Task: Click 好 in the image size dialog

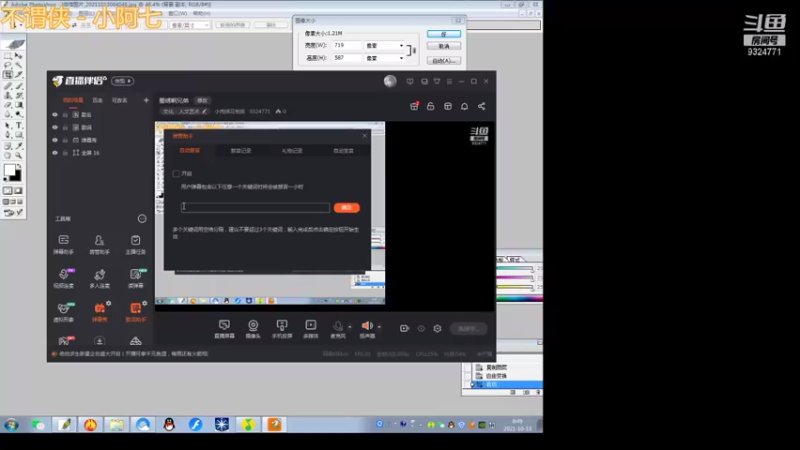Action: tap(443, 34)
